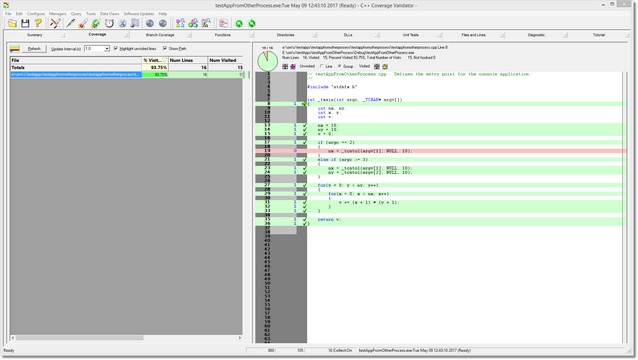Sort by the File column header
638x360 pixels.
76,60
